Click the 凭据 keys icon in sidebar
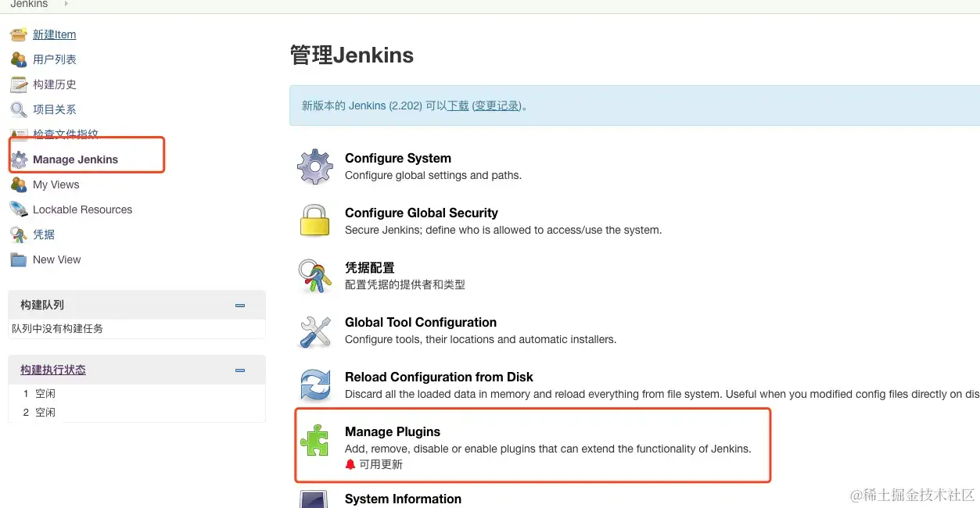The width and height of the screenshot is (980, 508). coord(19,234)
